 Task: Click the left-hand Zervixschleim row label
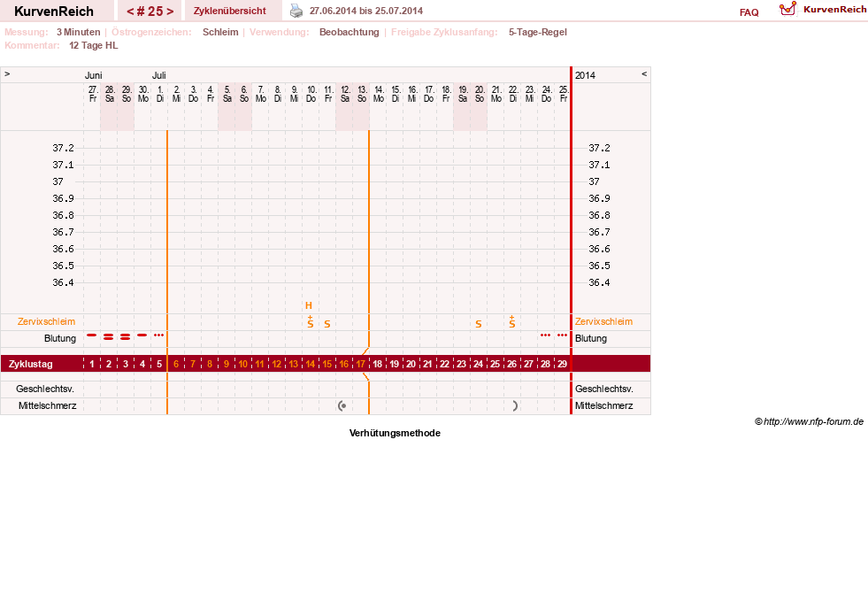pos(47,321)
